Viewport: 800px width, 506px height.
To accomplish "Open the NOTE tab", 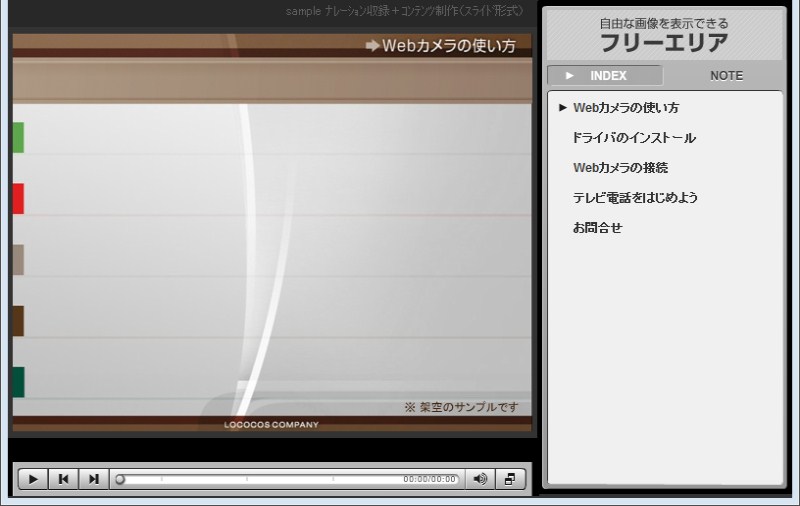I will [726, 75].
